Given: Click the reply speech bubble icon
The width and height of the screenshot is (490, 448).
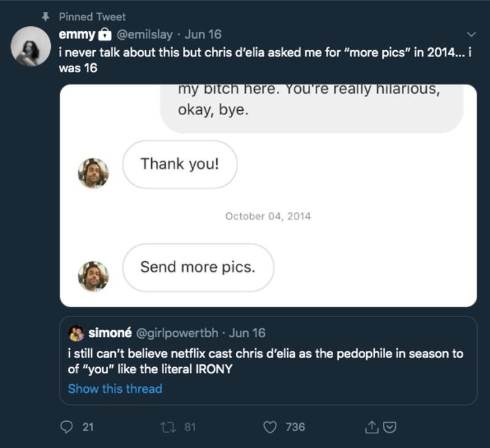Looking at the screenshot, I should pyautogui.click(x=67, y=427).
